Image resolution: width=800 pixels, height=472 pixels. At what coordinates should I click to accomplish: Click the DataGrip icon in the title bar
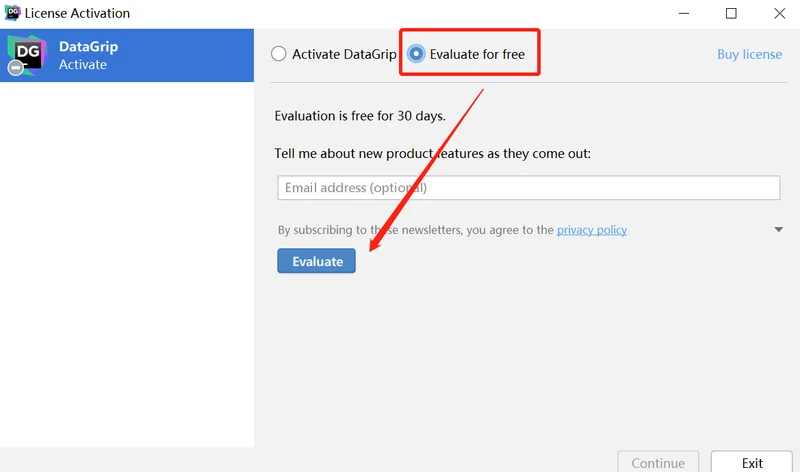pos(13,13)
